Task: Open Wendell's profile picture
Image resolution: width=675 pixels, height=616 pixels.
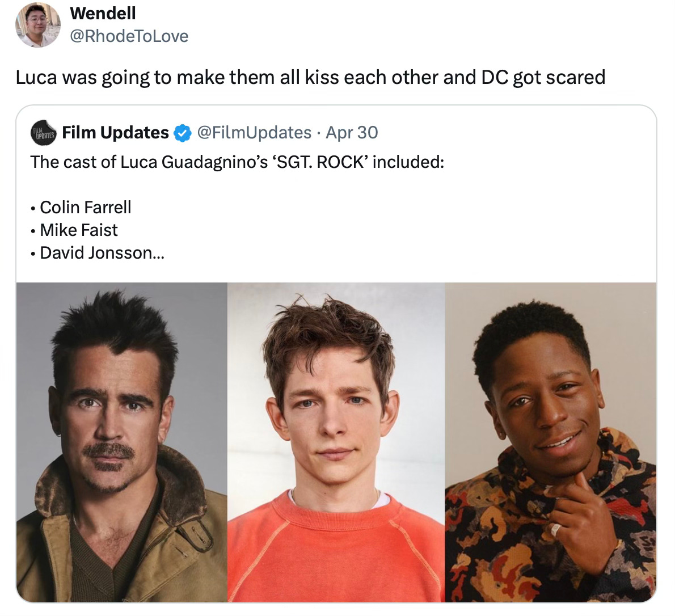Action: (38, 24)
